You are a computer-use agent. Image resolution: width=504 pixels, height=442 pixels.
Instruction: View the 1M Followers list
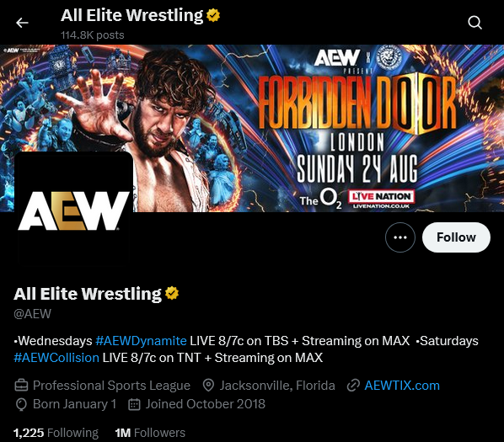pyautogui.click(x=150, y=433)
